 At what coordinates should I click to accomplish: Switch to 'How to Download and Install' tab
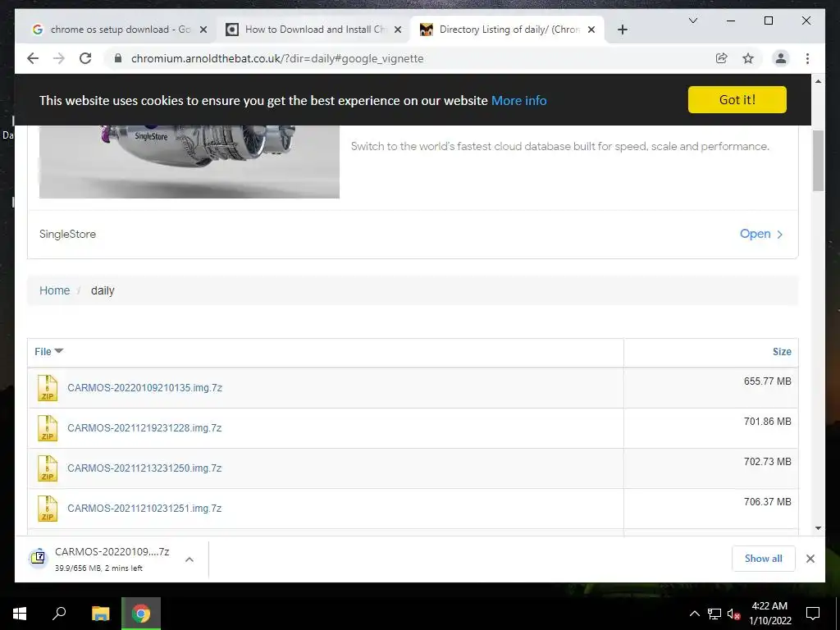pyautogui.click(x=313, y=30)
